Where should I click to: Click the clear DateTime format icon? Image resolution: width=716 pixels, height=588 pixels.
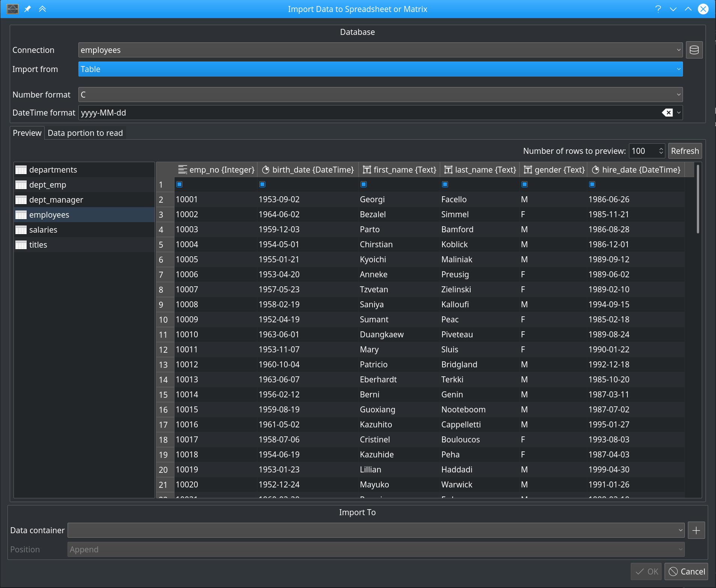click(667, 113)
